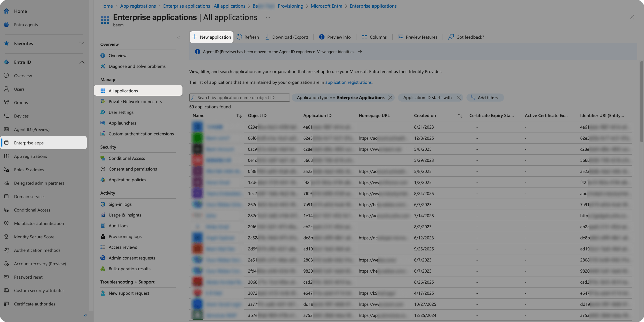Viewport: 644px width, 322px height.
Task: Open Certificate authorities
Action: tap(34, 304)
